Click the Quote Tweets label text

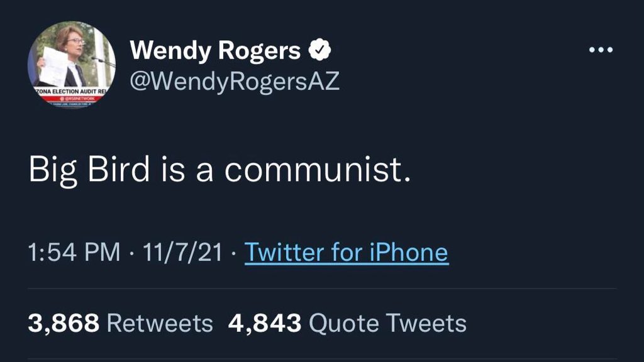387,323
